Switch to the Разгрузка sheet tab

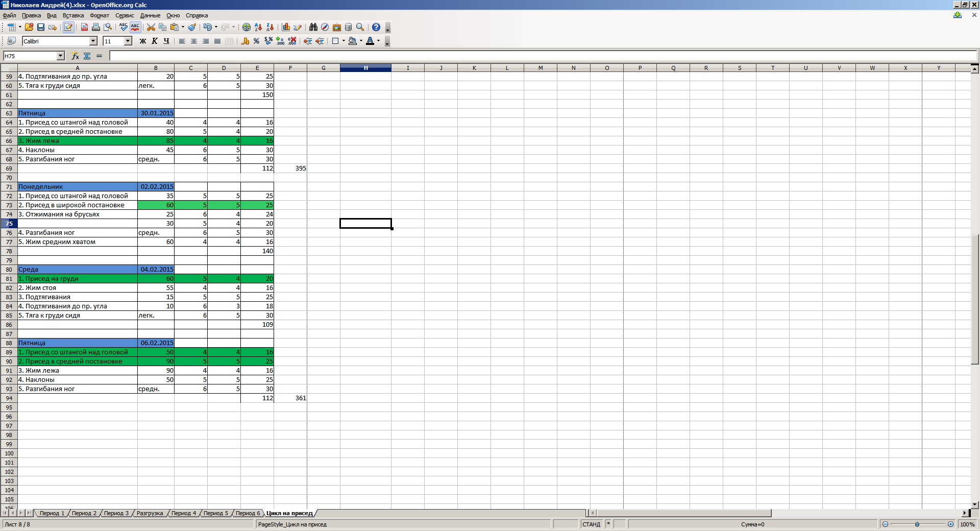coord(150,513)
